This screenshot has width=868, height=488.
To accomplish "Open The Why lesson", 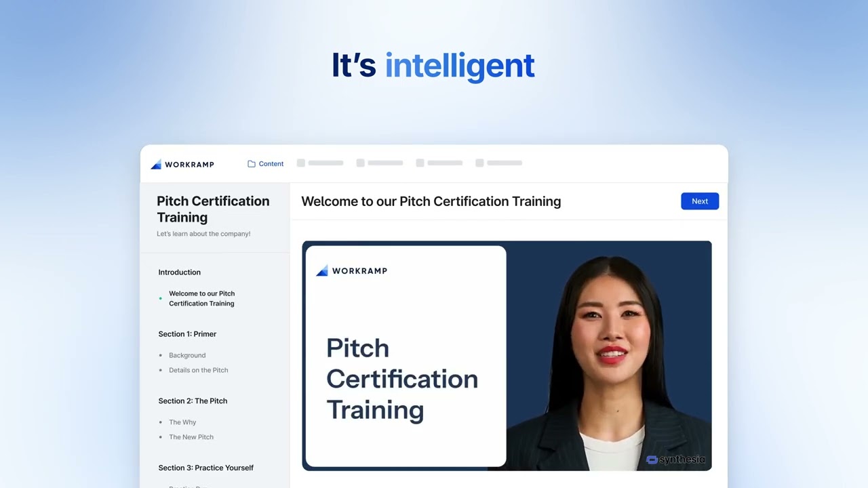I will pyautogui.click(x=182, y=422).
